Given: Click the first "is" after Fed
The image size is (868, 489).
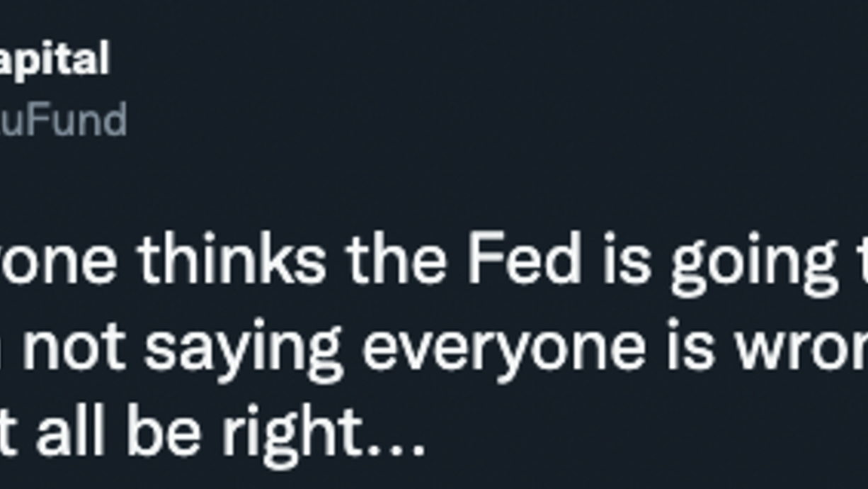Looking at the screenshot, I should [x=627, y=260].
